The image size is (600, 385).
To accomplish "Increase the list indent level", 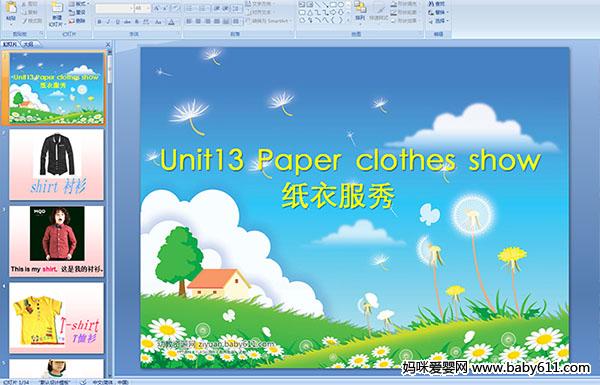I will pyautogui.click(x=226, y=8).
